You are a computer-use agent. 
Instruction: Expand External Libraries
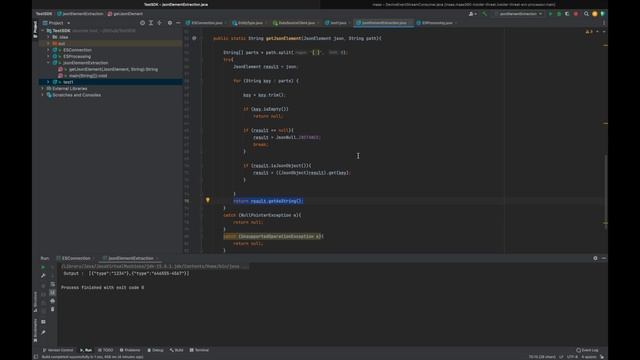point(42,88)
